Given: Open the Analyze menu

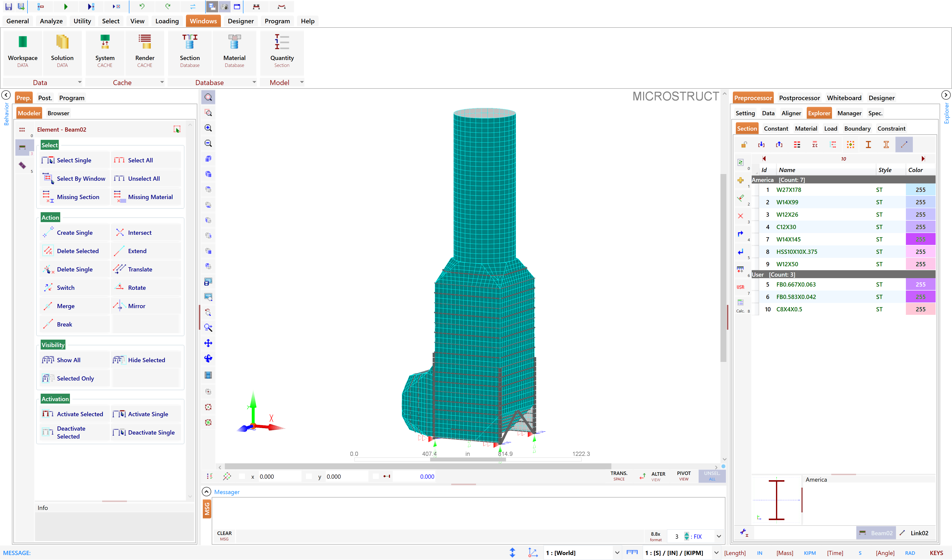Looking at the screenshot, I should tap(51, 21).
